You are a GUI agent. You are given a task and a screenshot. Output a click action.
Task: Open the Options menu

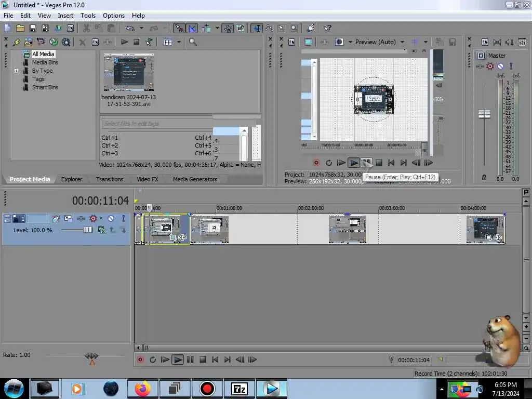coord(114,16)
